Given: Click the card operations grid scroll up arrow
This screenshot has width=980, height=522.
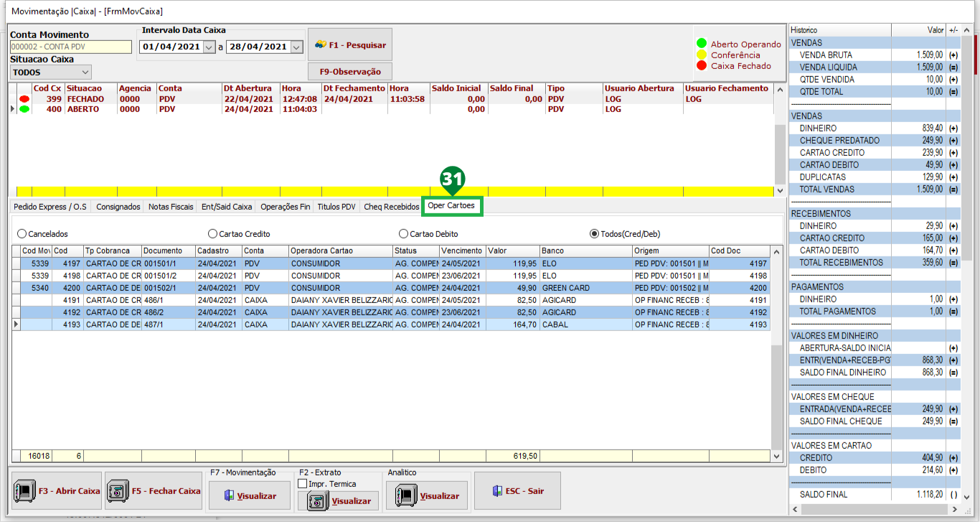Looking at the screenshot, I should click(776, 251).
